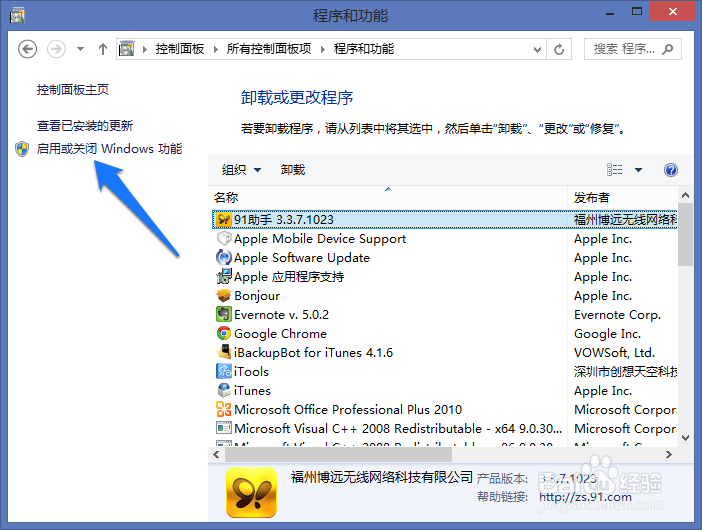This screenshot has height=530, width=702.
Task: Click publisher Evernote Corp. cell
Action: click(x=617, y=315)
